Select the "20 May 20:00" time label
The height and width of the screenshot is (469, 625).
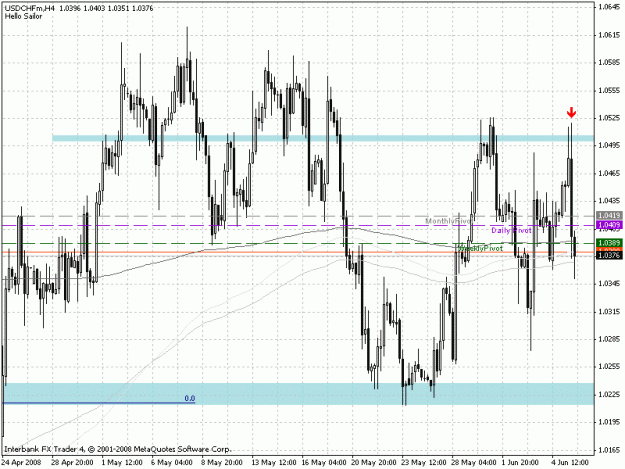click(x=374, y=462)
